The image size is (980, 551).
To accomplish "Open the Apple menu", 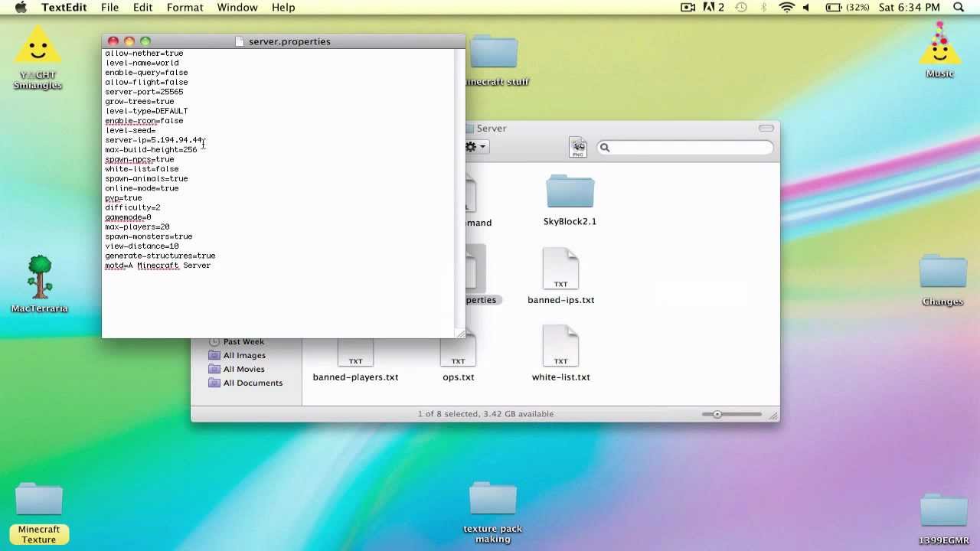I will (x=21, y=8).
